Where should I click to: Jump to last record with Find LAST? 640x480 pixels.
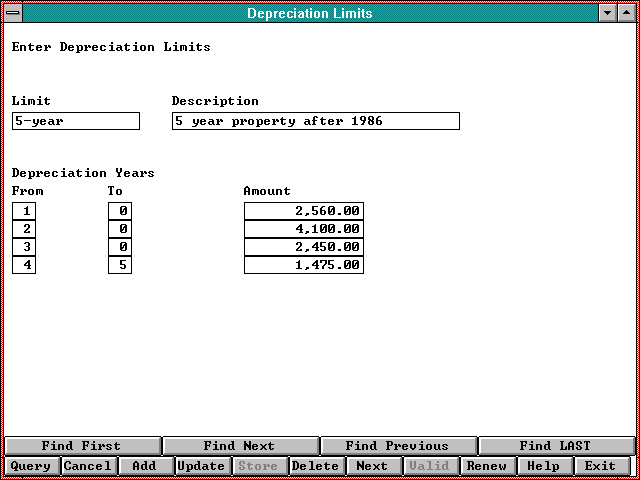click(x=555, y=446)
